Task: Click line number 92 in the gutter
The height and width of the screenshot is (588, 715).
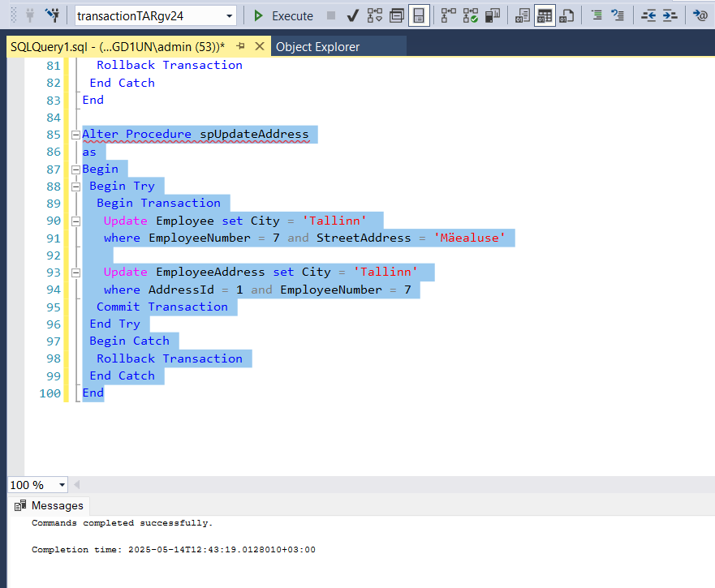Action: [54, 255]
